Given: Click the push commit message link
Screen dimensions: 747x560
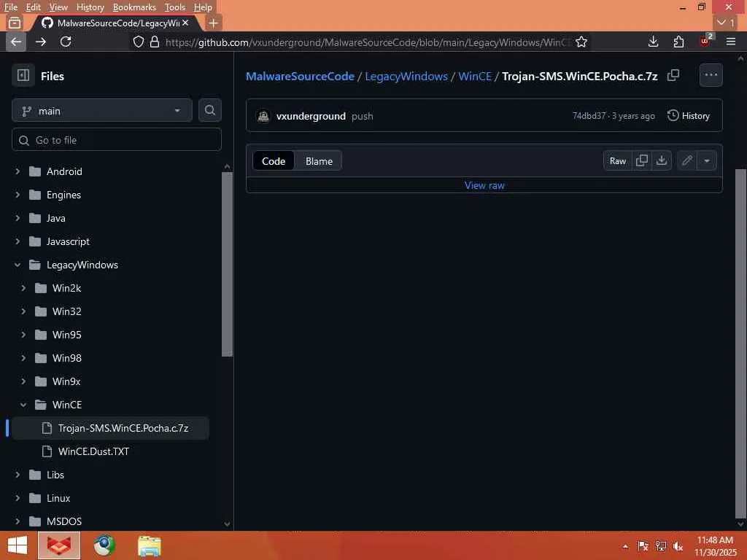Looking at the screenshot, I should 362,116.
